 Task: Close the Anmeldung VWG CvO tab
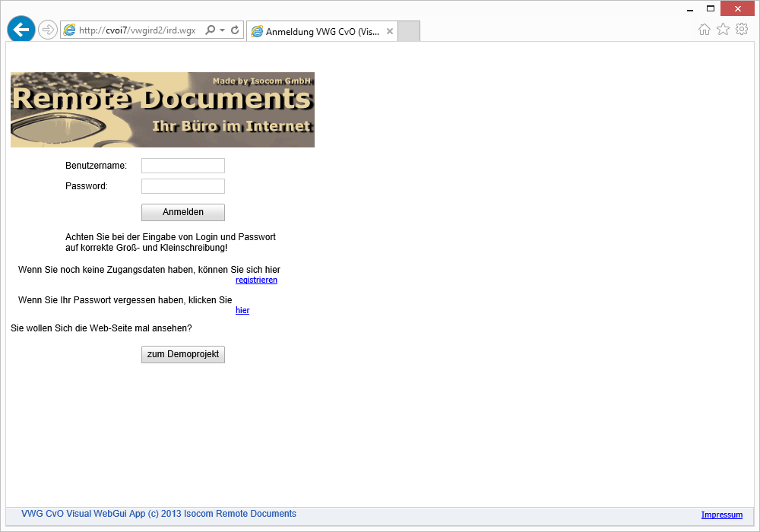click(x=390, y=31)
